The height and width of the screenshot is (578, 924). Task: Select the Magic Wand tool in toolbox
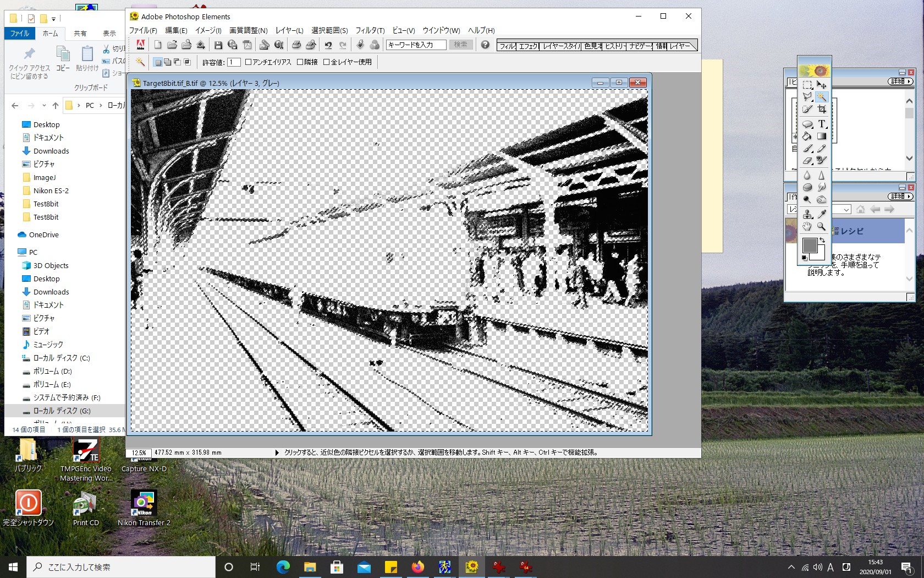pos(821,97)
